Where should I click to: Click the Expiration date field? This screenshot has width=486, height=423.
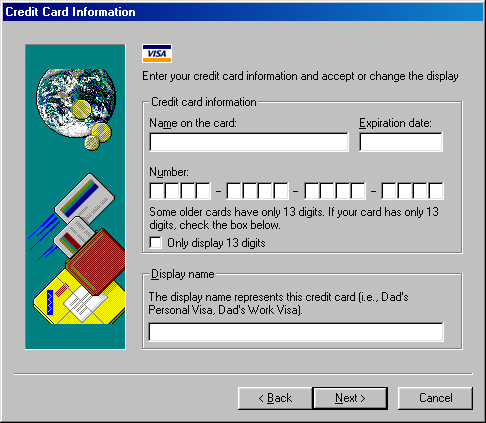401,142
